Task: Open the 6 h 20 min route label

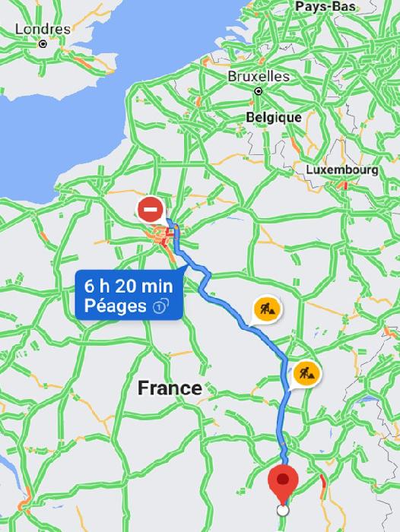Action: [x=129, y=295]
